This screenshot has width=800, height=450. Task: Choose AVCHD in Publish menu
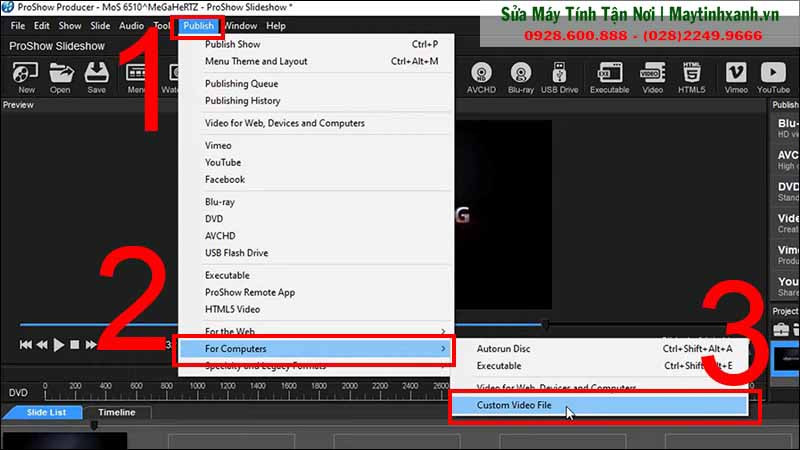tap(316, 236)
